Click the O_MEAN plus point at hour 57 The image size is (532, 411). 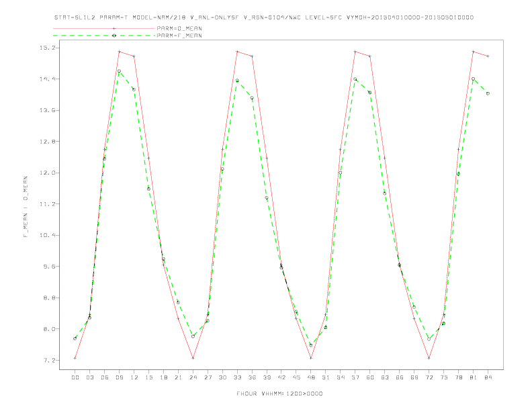[355, 52]
